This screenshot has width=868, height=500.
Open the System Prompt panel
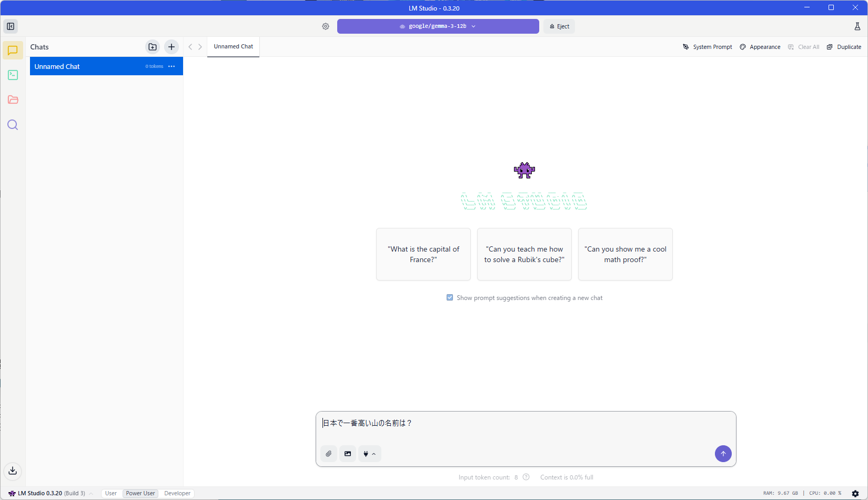[x=708, y=47]
